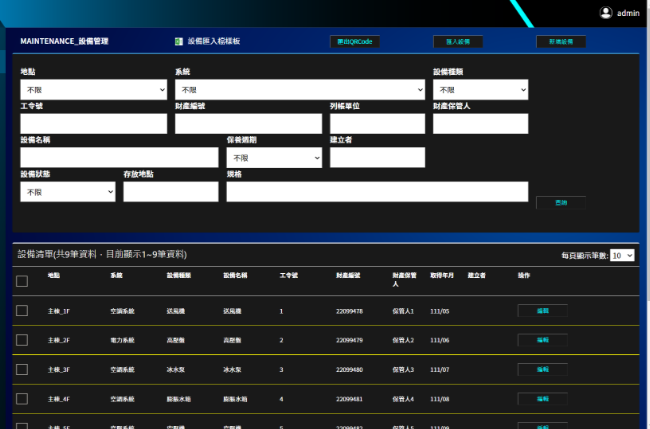The width and height of the screenshot is (650, 429).
Task: Click the 設備名稱 equipment name input field
Action: coord(119,158)
